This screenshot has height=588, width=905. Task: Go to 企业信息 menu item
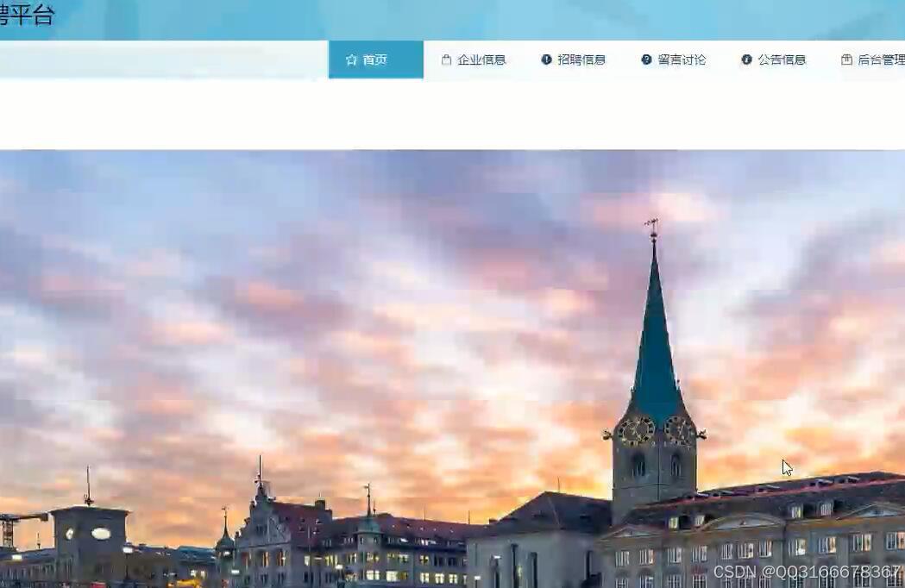click(474, 59)
